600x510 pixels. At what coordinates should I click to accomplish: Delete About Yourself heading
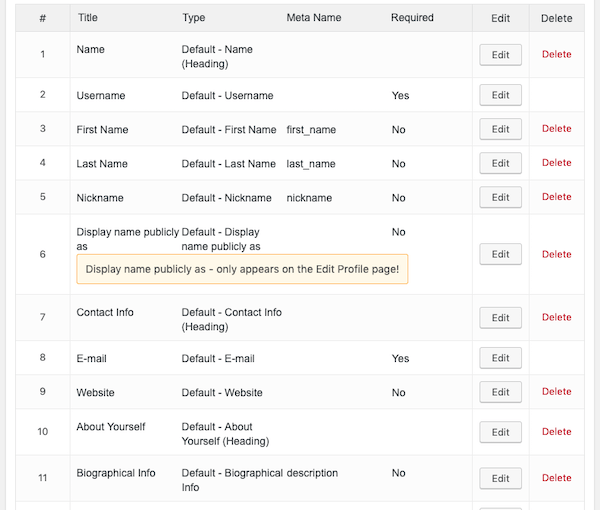point(556,432)
